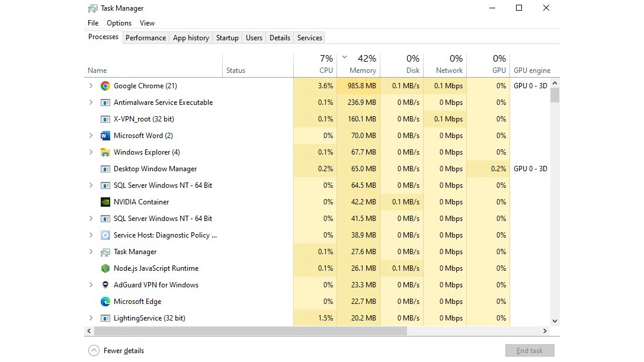This screenshot has height=362, width=644.
Task: Click the vertical scrollbar up arrow
Action: pyautogui.click(x=555, y=83)
